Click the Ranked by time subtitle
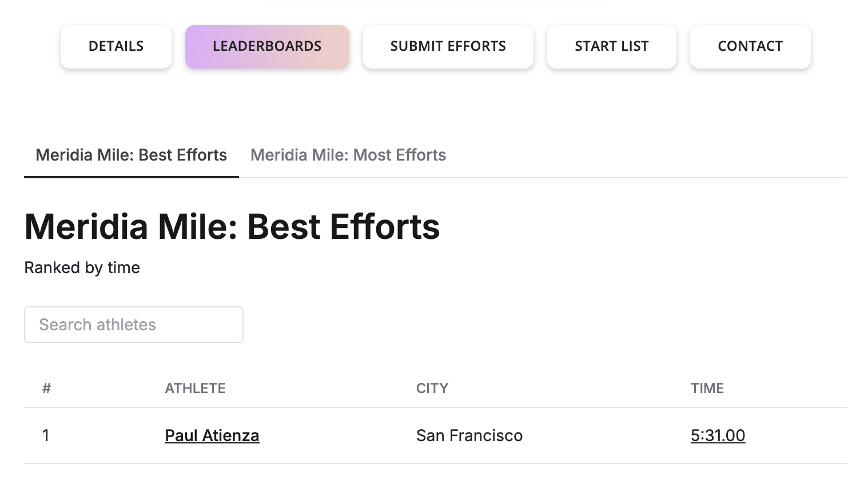Image resolution: width=868 pixels, height=480 pixels. (x=82, y=267)
